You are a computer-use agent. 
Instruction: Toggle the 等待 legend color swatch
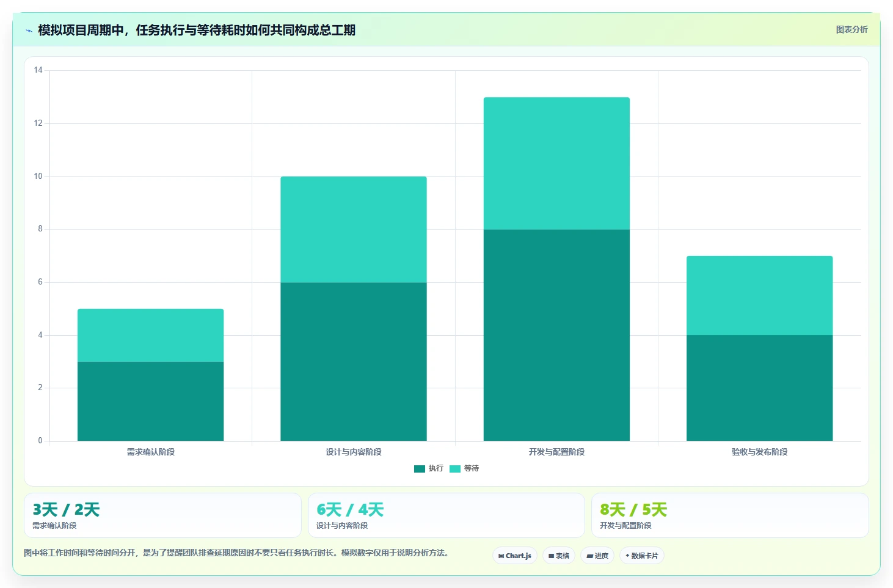click(x=455, y=469)
